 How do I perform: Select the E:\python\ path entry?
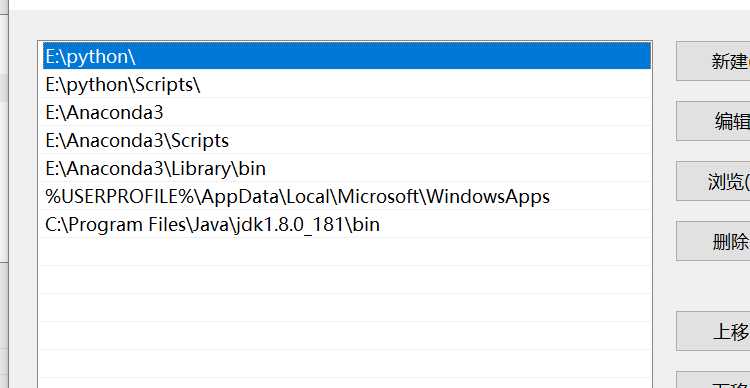(347, 56)
